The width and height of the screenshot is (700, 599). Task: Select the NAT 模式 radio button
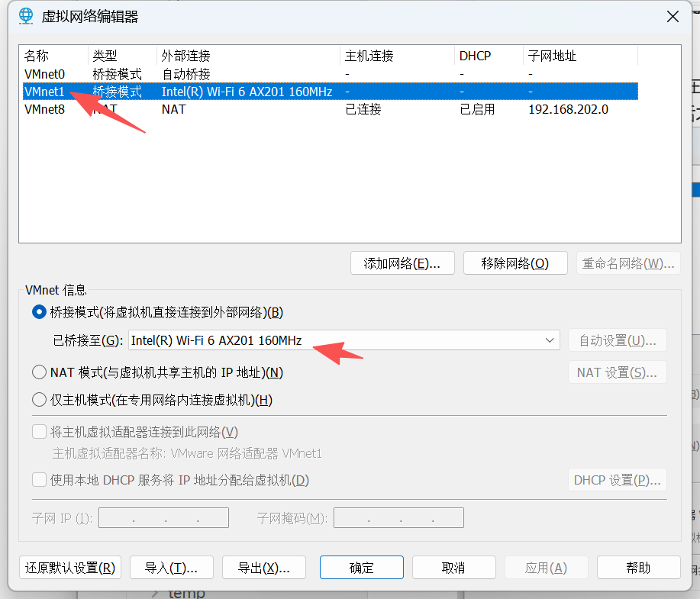[39, 372]
